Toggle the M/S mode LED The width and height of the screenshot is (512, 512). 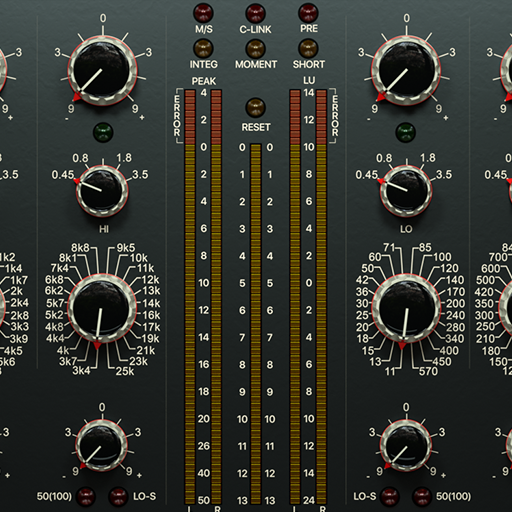(203, 13)
